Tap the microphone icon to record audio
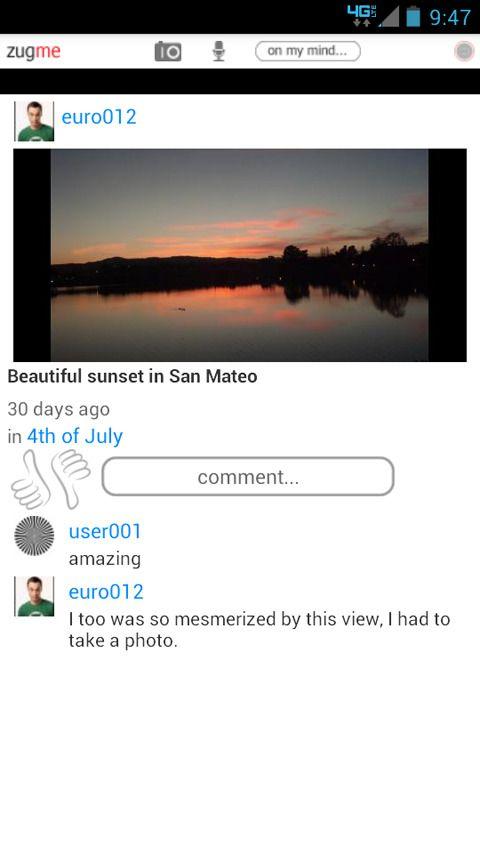Viewport: 480px width, 854px height. pyautogui.click(x=218, y=51)
